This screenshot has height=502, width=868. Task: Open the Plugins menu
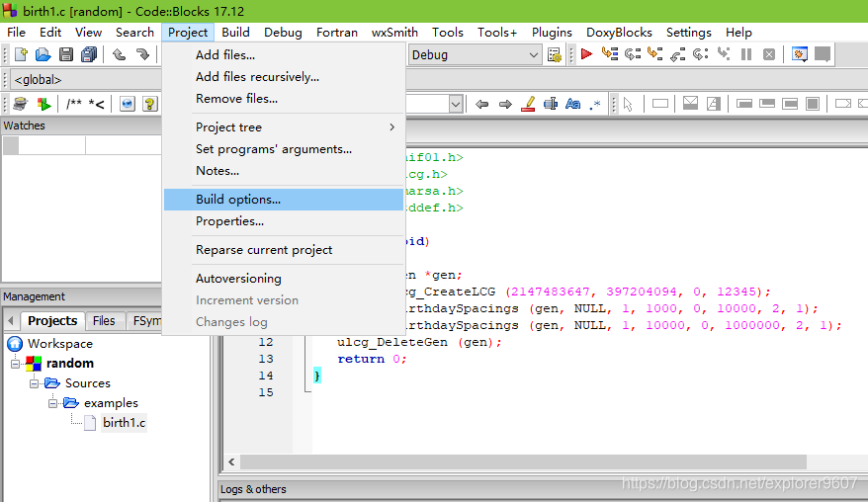[552, 32]
